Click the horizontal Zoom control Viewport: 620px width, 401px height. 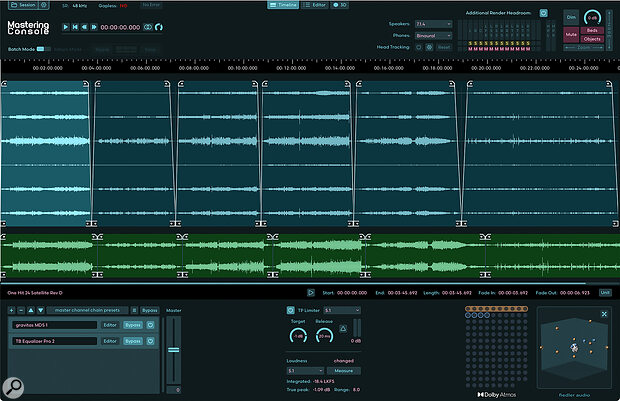point(584,47)
